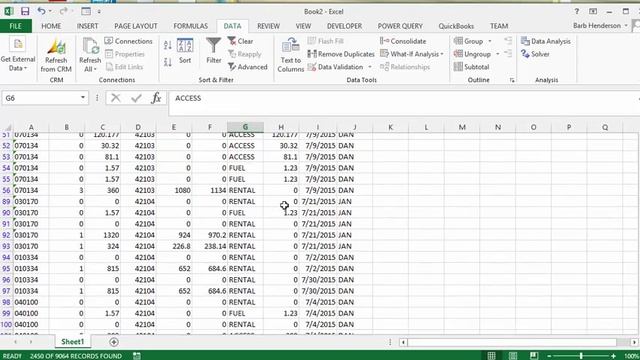The image size is (640, 360).
Task: Click the Refresh All button
Action: point(90,56)
